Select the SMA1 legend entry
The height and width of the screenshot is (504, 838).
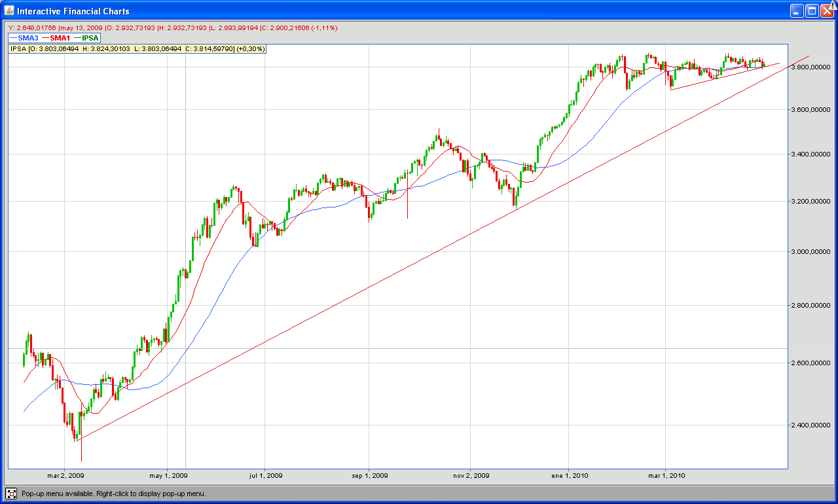coord(56,38)
